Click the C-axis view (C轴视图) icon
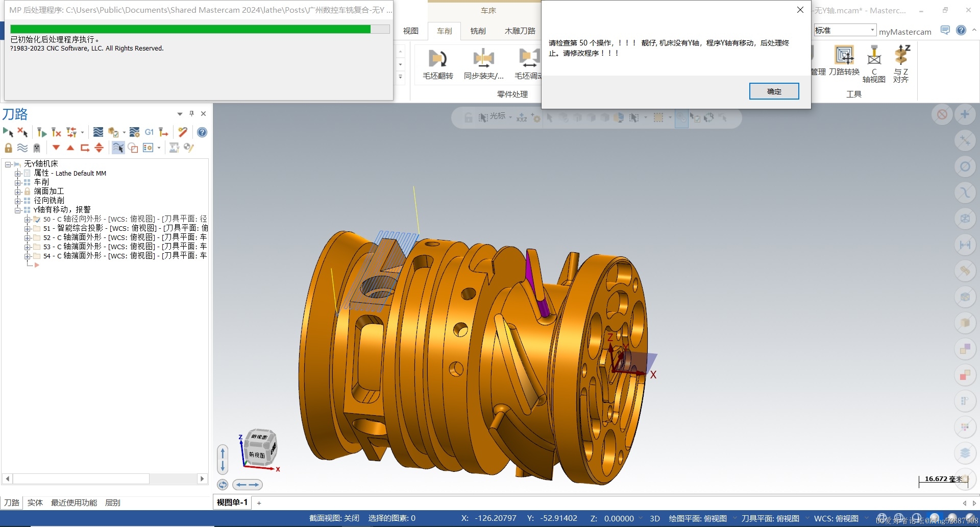 874,64
